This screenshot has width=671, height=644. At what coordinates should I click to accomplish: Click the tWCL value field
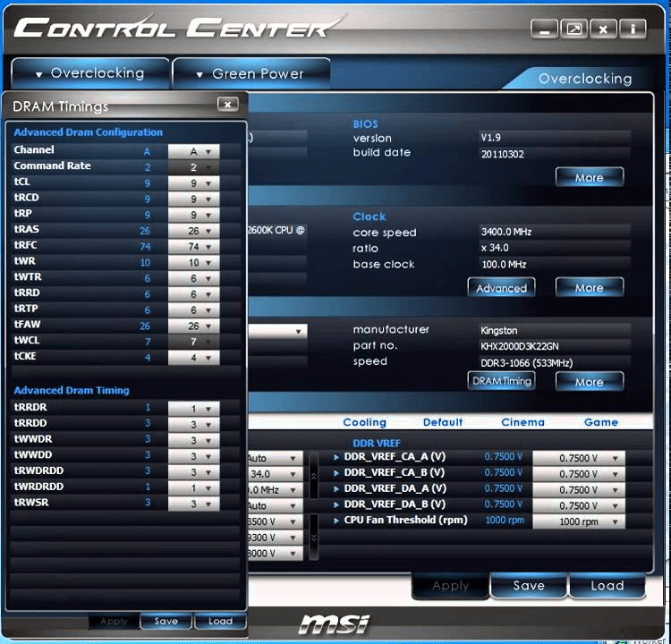[194, 342]
